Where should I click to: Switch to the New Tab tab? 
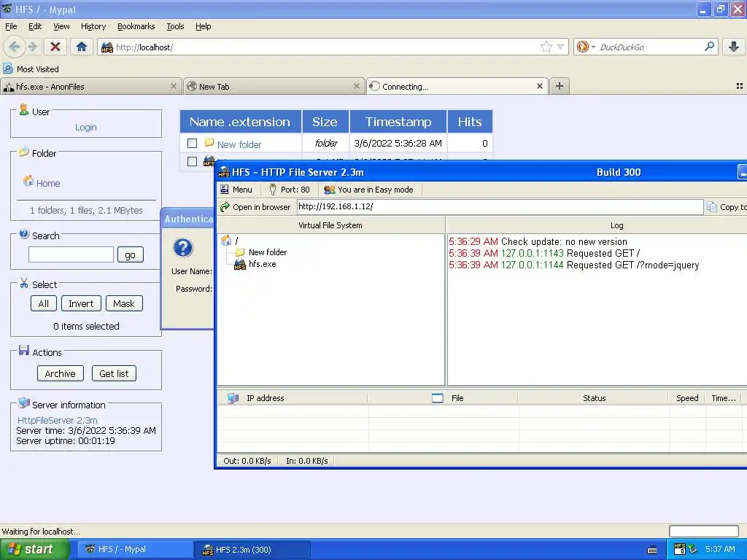pyautogui.click(x=274, y=87)
